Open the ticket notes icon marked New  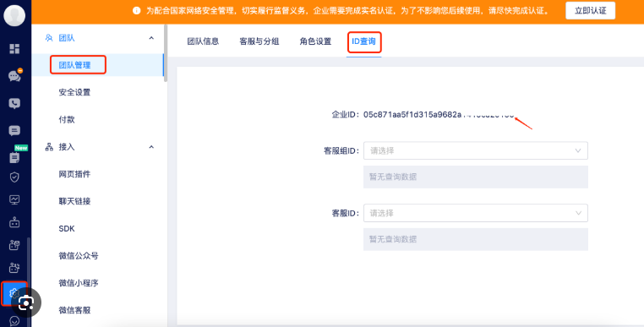pyautogui.click(x=14, y=157)
